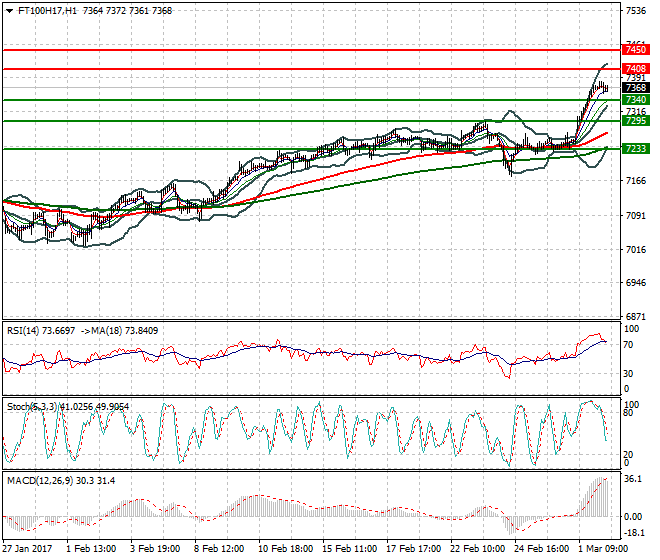Click the RSI(14) 73.6697 indicator label
This screenshot has height=560, width=660.
pos(41,331)
